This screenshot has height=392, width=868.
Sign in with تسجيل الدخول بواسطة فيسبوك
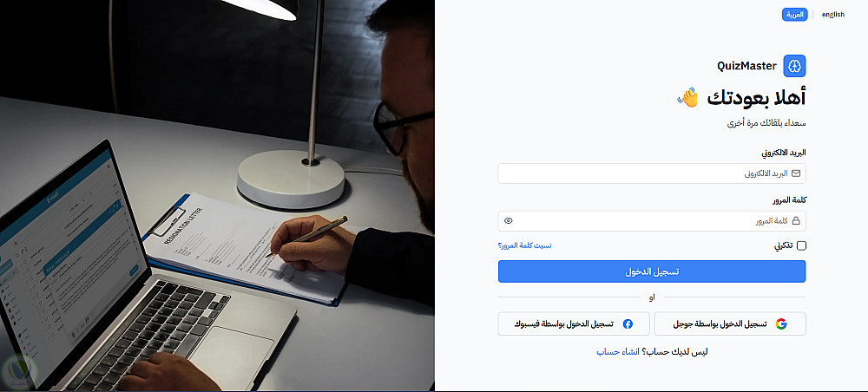(574, 324)
